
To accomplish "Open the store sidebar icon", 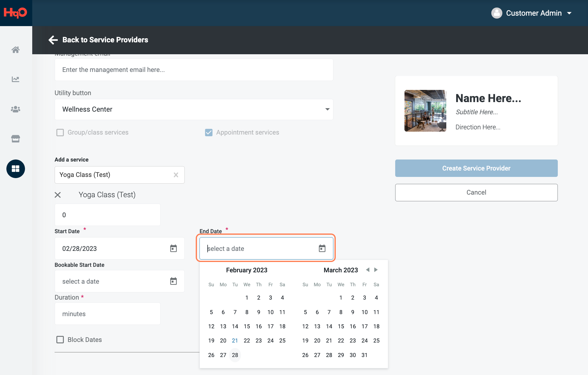I will click(x=16, y=139).
